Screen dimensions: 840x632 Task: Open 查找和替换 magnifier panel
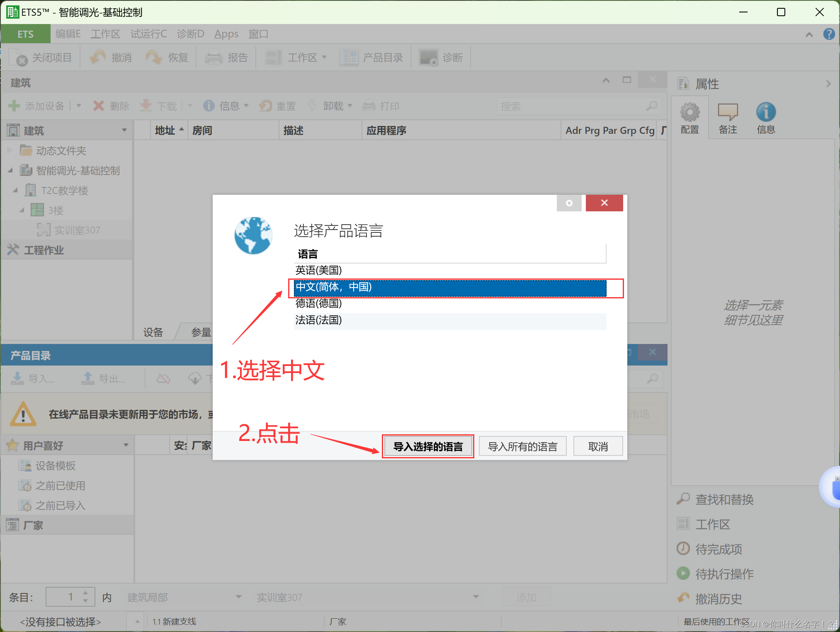683,499
